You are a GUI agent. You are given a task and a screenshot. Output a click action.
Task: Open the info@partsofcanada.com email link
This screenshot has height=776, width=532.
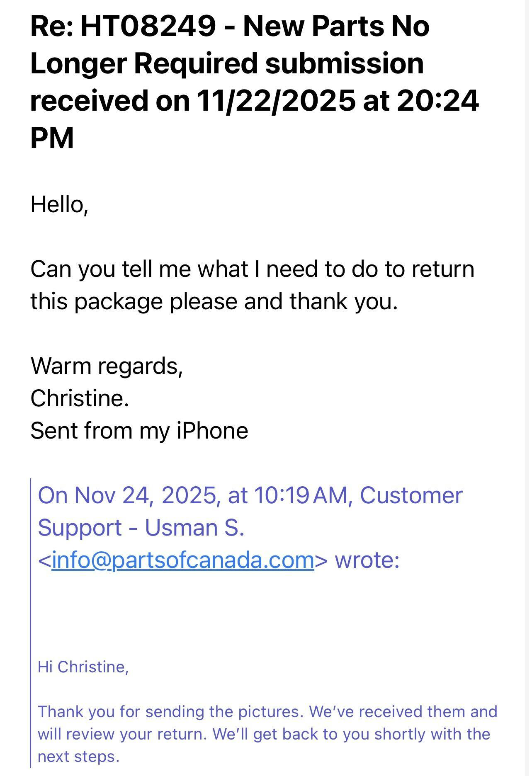point(182,560)
